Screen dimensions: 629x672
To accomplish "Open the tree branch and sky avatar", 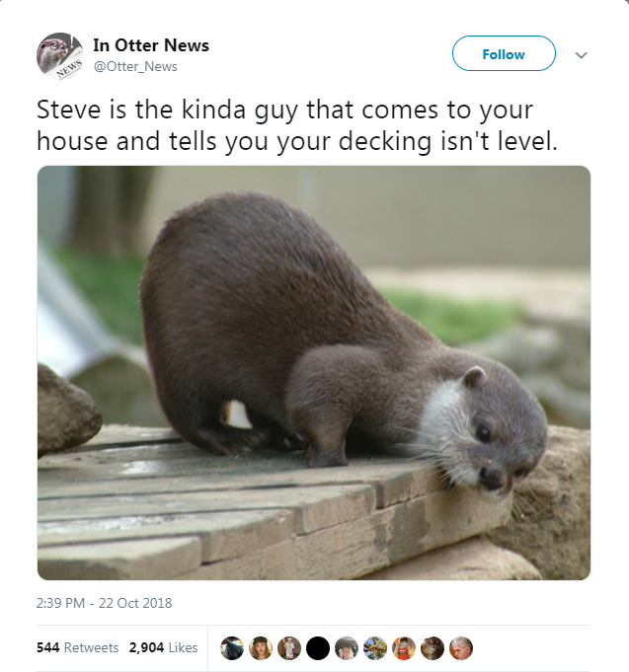I will pyautogui.click(x=375, y=648).
